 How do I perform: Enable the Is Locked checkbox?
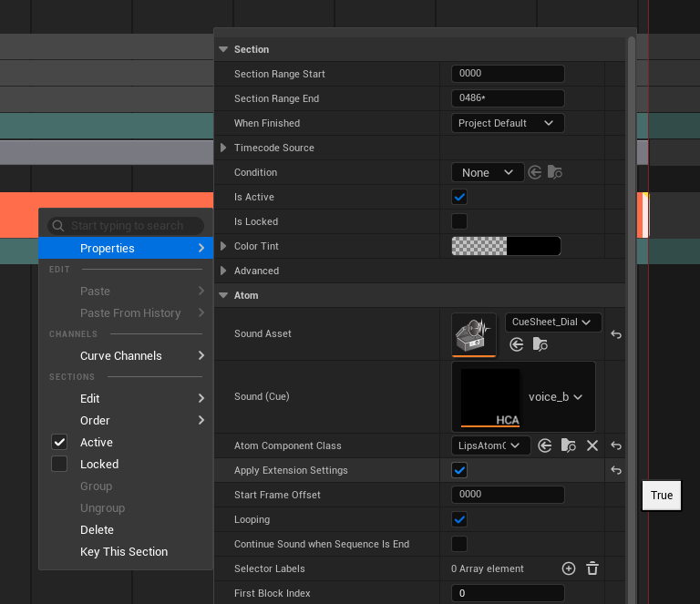click(459, 221)
